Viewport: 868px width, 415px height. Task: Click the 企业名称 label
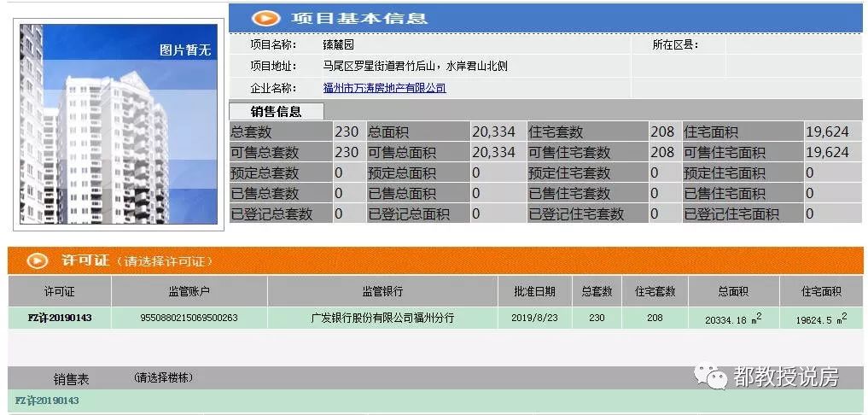click(x=273, y=88)
